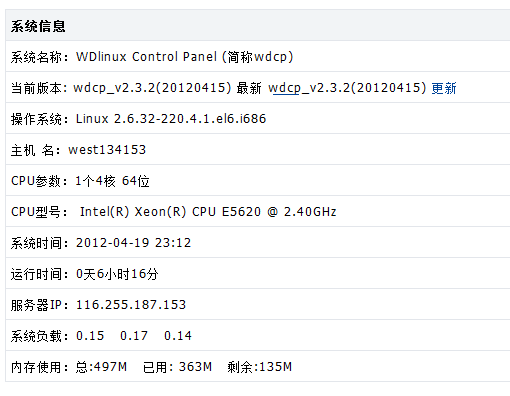Click the 更新 update link
510x396 pixels.
(x=444, y=88)
